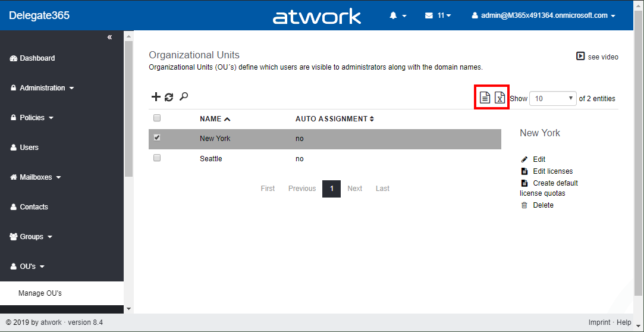The height and width of the screenshot is (332, 644).
Task: Click the sidebar scrollbar up arrow
Action: [x=128, y=36]
